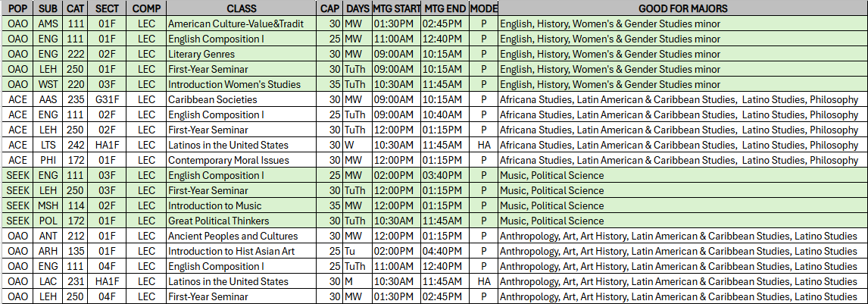Screen dimensions: 868x304
Task: Select the Introduction to Music cell
Action: [242, 206]
